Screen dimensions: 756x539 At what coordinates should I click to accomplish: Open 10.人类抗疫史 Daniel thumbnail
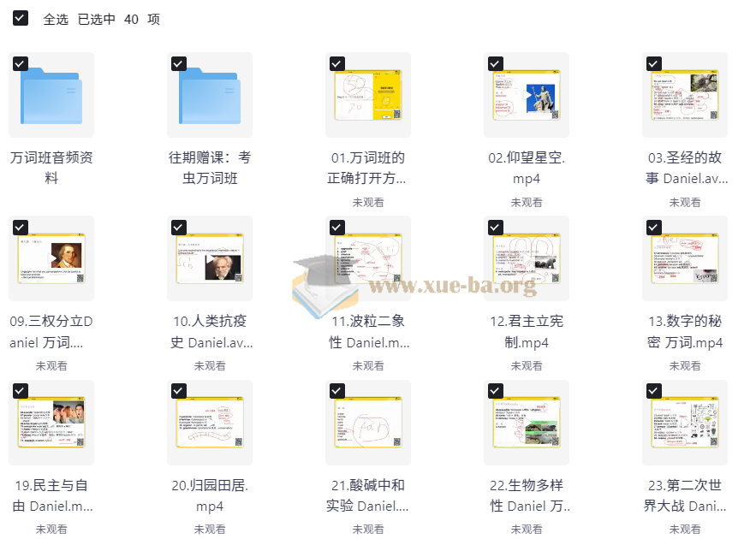(x=210, y=259)
